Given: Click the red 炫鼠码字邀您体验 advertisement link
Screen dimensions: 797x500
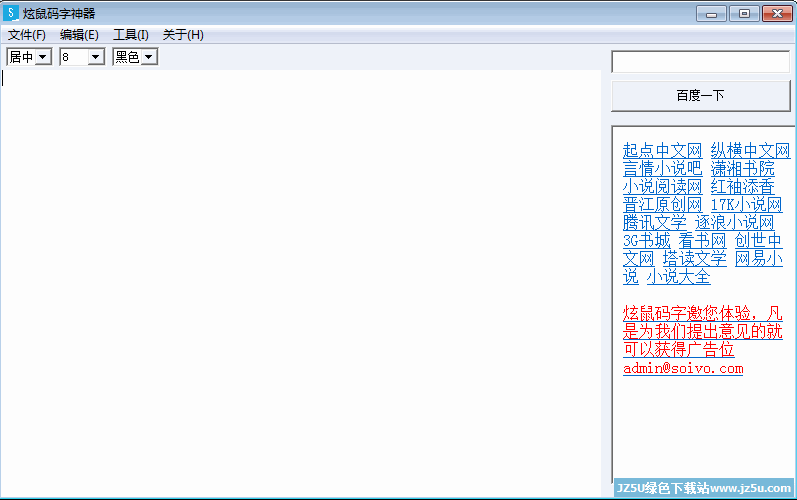Looking at the screenshot, I should click(x=702, y=331).
